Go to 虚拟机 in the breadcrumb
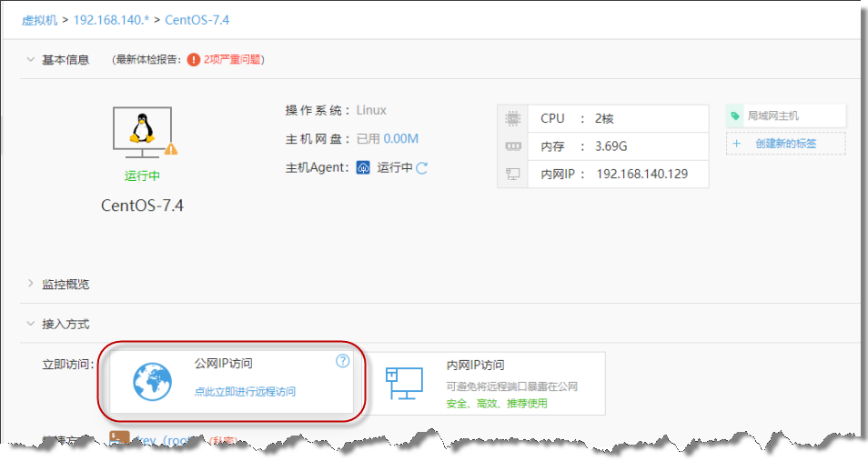This screenshot has height=461, width=868. (x=40, y=19)
